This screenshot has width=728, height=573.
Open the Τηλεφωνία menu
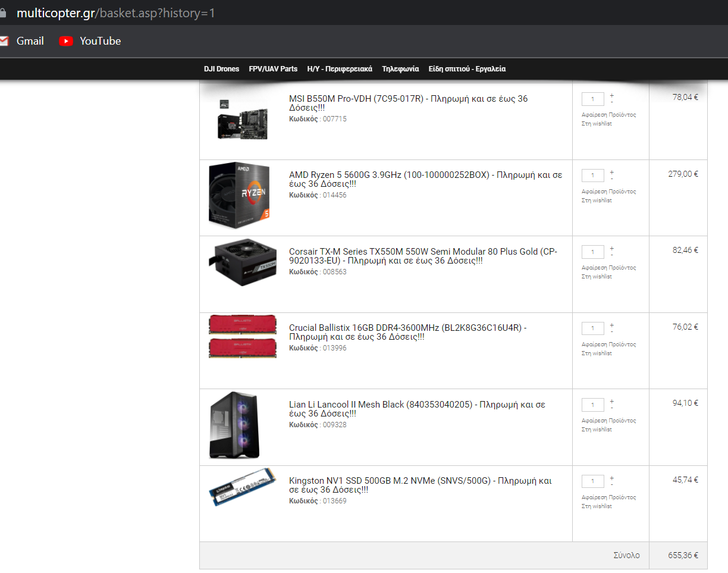point(400,69)
